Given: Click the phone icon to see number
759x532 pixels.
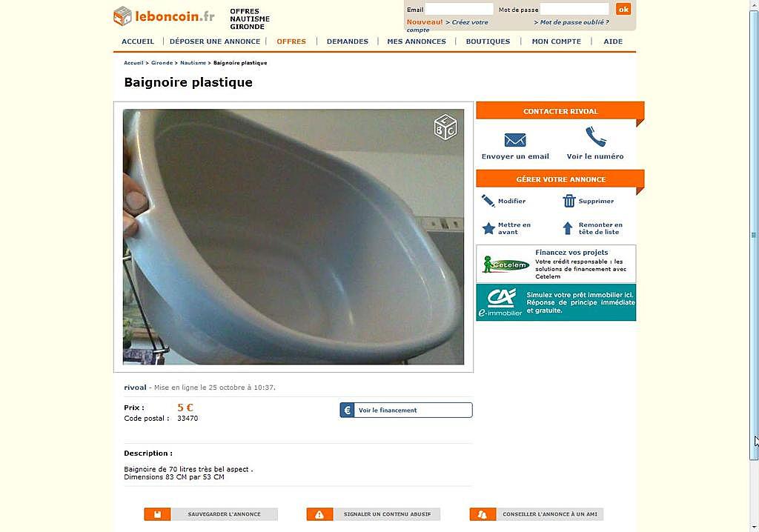Looking at the screenshot, I should 595,136.
